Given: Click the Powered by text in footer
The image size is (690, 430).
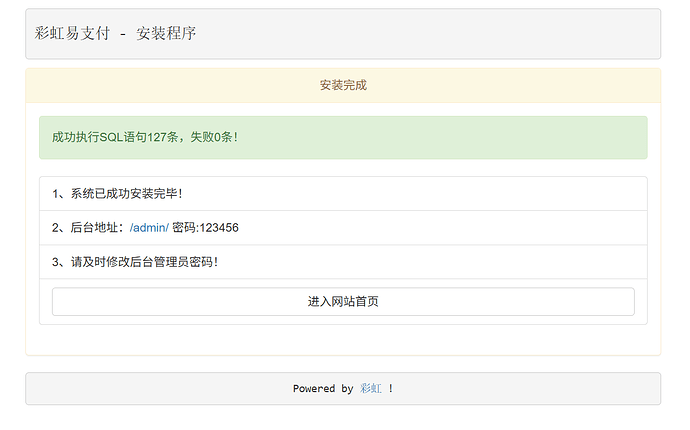Looking at the screenshot, I should (322, 388).
